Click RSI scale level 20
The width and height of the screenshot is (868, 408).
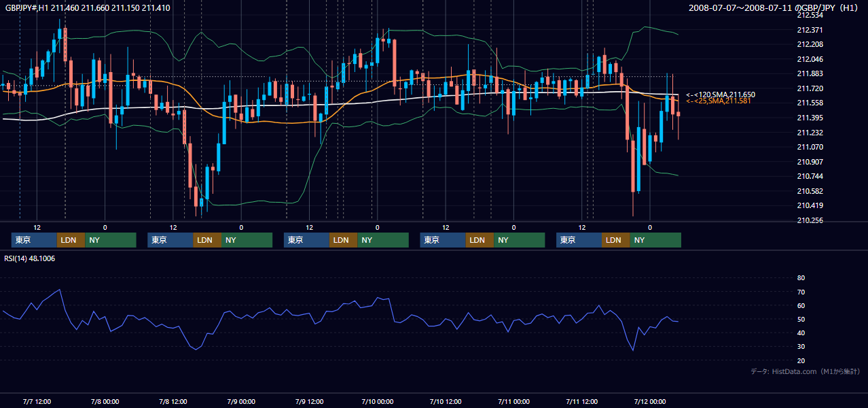point(801,360)
